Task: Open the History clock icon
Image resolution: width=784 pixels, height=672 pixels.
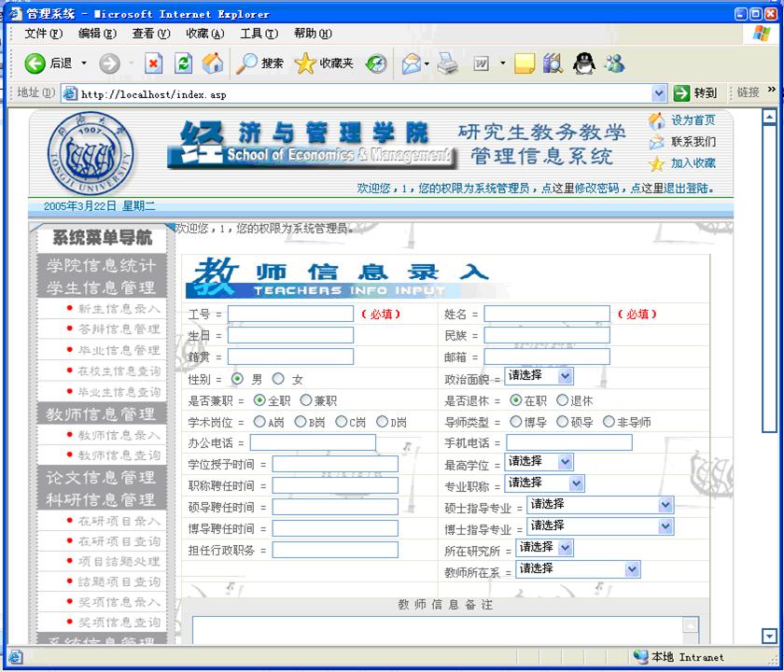Action: tap(376, 63)
